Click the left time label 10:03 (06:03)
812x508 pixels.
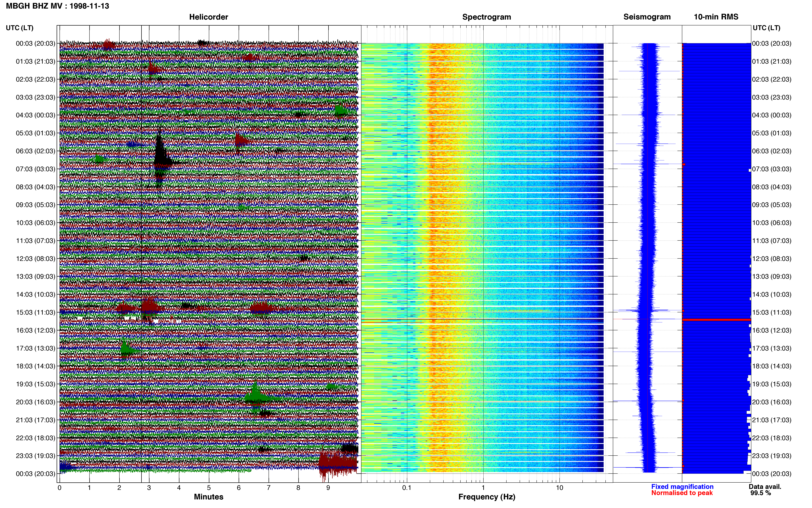(36, 223)
